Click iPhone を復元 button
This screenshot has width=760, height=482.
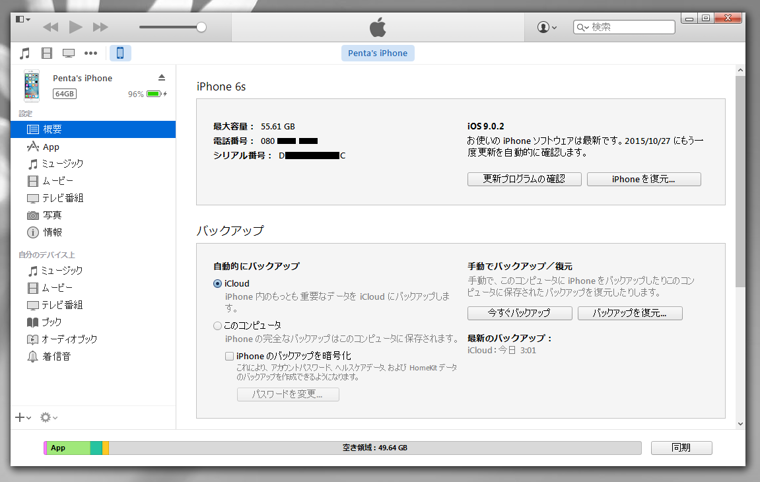(x=644, y=179)
